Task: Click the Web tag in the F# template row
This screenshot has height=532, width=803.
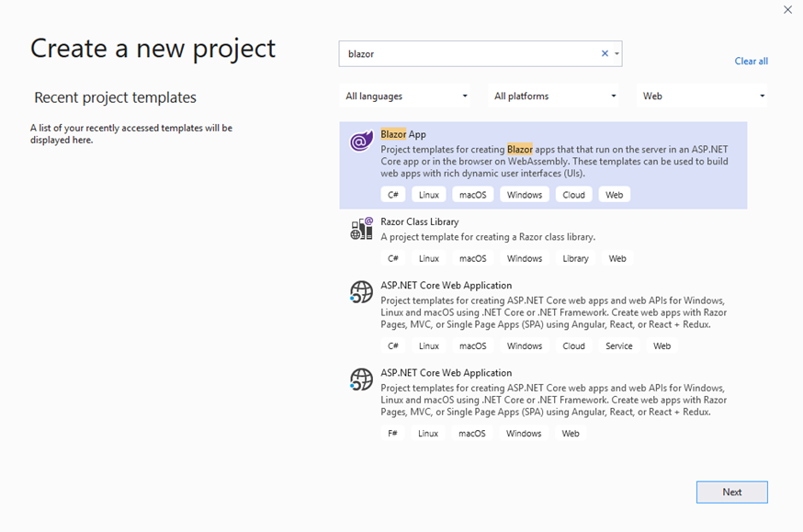Action: point(571,434)
